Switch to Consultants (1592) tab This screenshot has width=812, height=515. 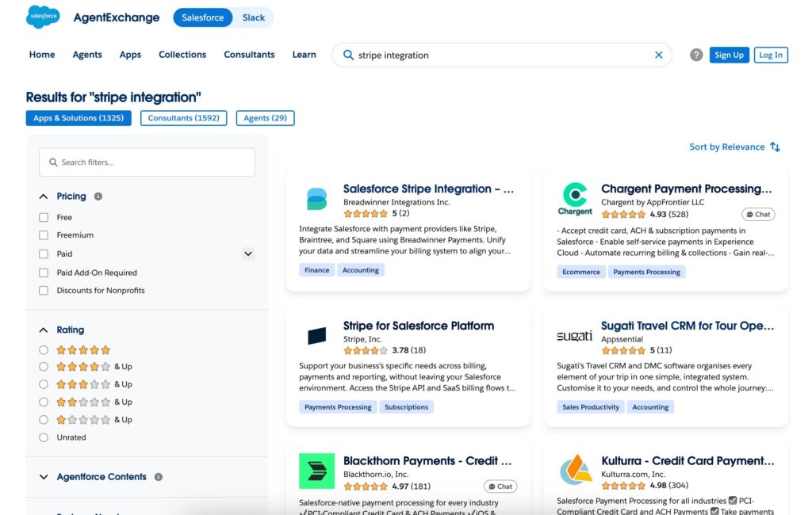click(x=183, y=118)
